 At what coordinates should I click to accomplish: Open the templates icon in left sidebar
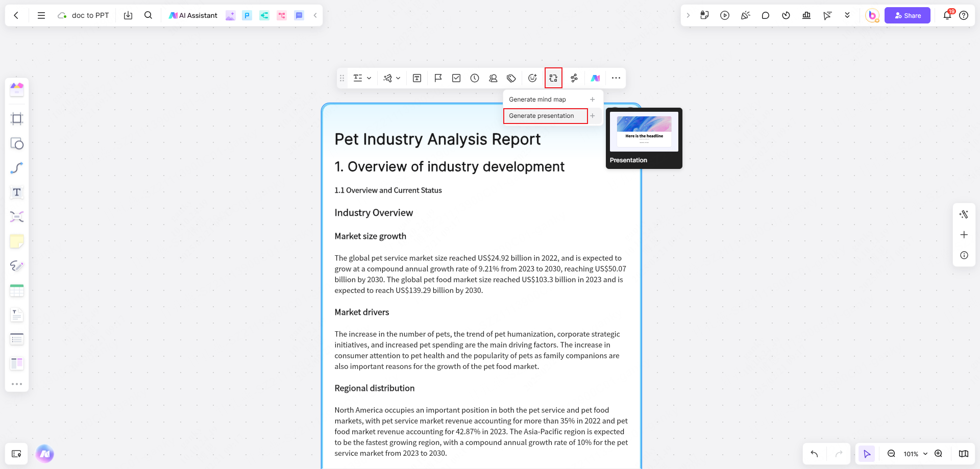(17, 90)
